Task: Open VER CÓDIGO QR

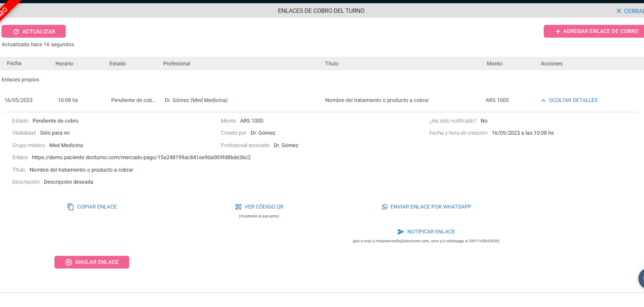Action: (x=264, y=207)
